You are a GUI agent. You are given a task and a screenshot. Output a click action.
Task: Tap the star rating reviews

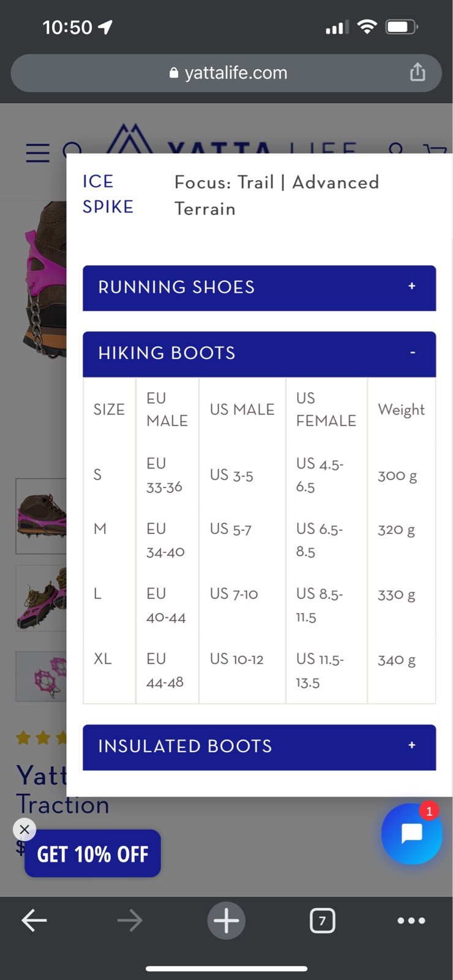[42, 737]
